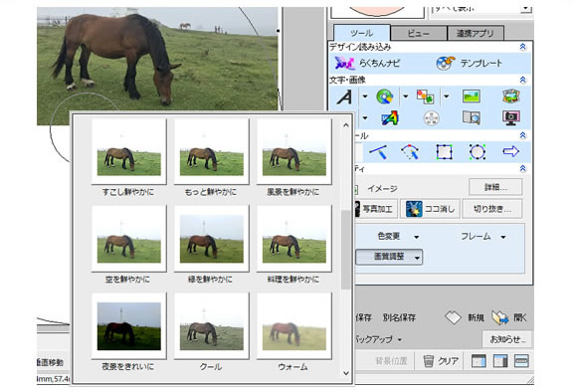Click the ココ消し eraser button
The width and height of the screenshot is (575, 392).
click(x=430, y=209)
